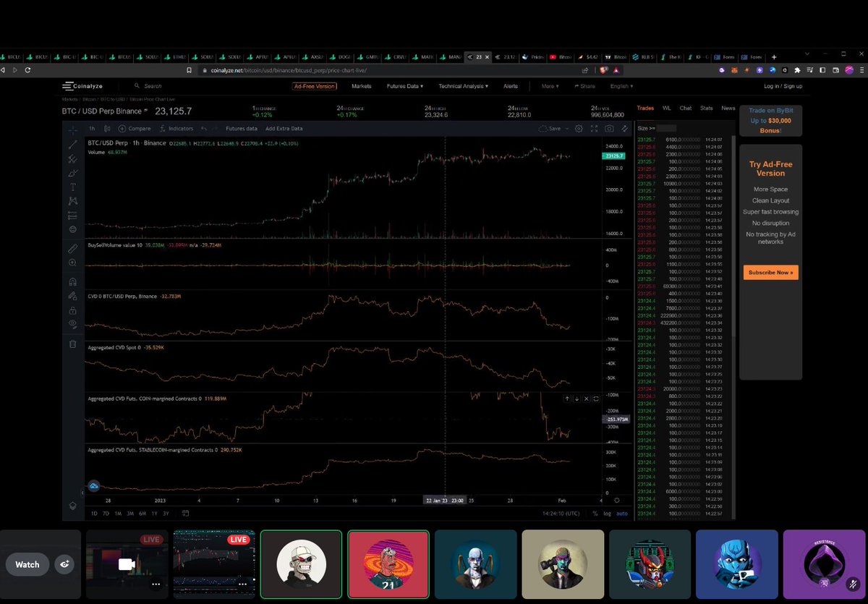Toggle stay in drawing mode
Screen dimensions: 868x604
click(72, 295)
